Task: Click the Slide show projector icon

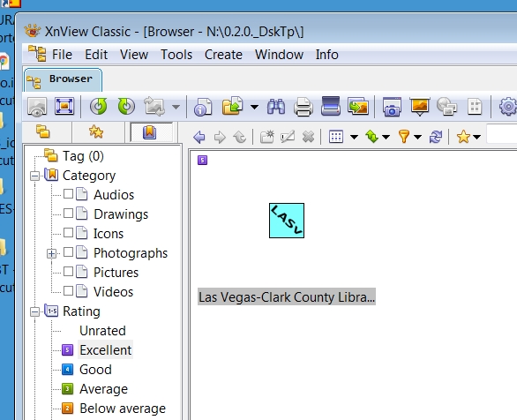Action: pyautogui.click(x=419, y=107)
